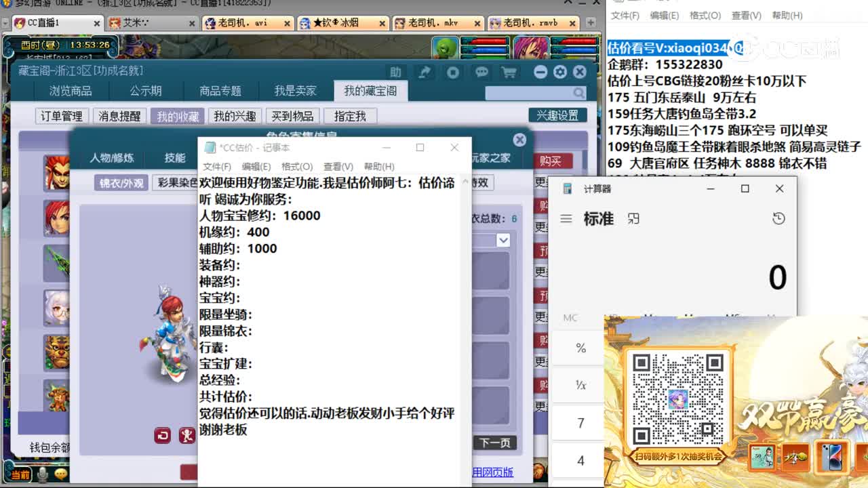Select the red-haired character avatar in list
This screenshot has height=488, width=868.
(56, 217)
